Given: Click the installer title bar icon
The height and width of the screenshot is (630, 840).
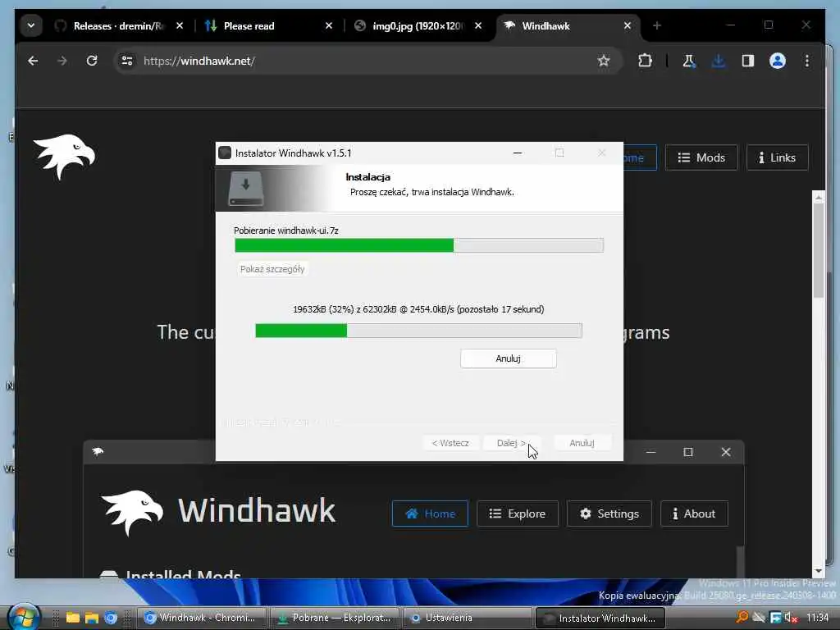Looking at the screenshot, I should (225, 153).
